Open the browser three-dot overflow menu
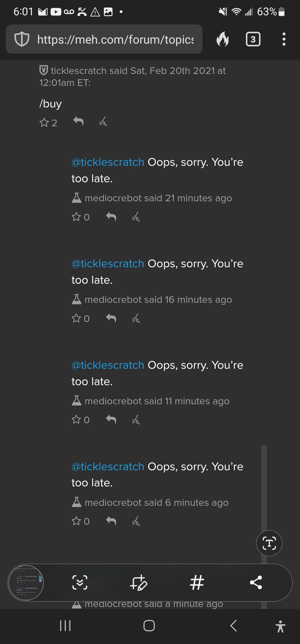The width and height of the screenshot is (300, 644). point(284,39)
